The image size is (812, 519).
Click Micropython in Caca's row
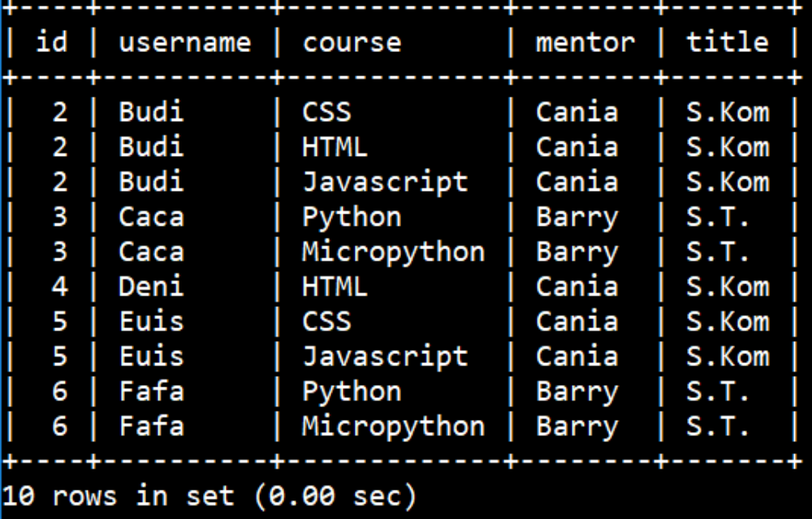coord(394,252)
